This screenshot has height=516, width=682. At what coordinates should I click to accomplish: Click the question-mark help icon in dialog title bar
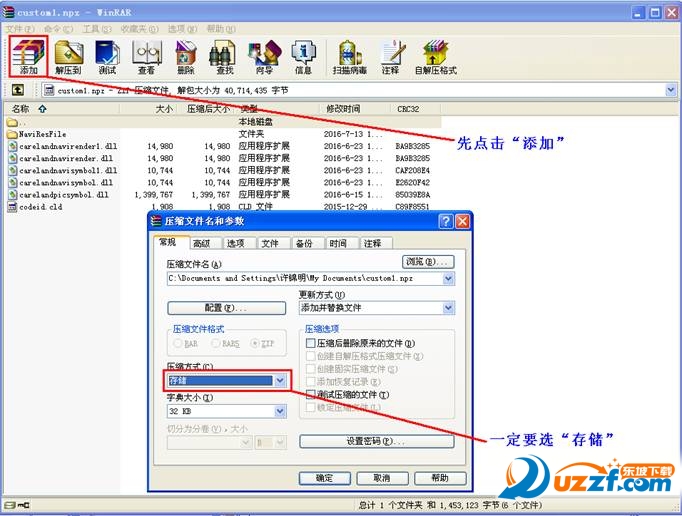tap(446, 221)
